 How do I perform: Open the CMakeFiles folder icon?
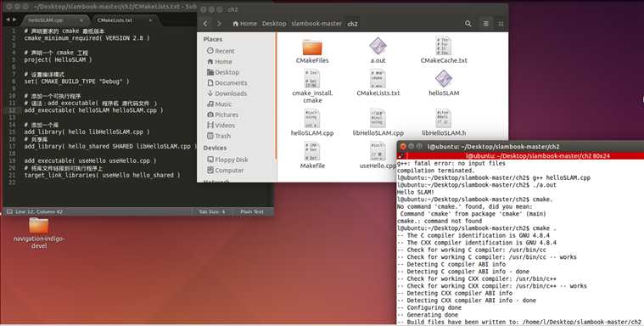click(x=312, y=48)
